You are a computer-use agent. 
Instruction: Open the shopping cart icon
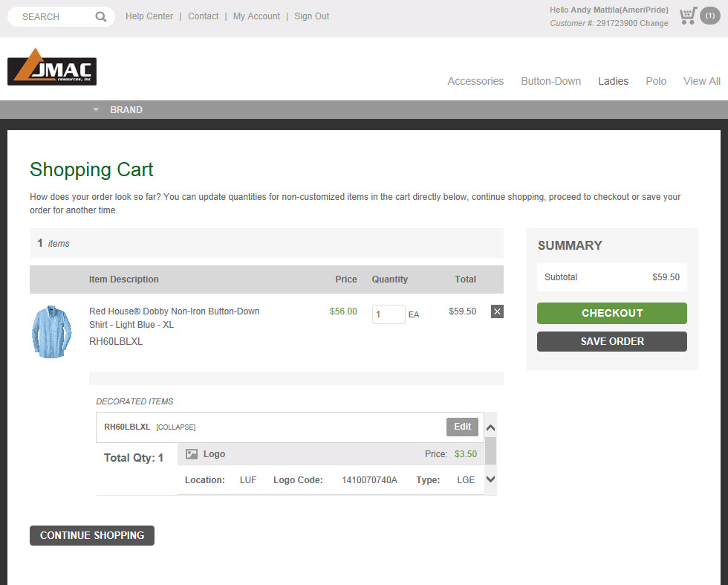click(x=688, y=16)
